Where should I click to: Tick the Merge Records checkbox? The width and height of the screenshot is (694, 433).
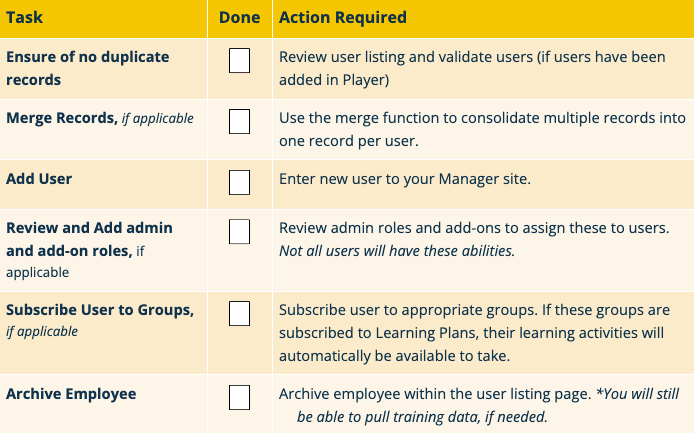tap(240, 123)
